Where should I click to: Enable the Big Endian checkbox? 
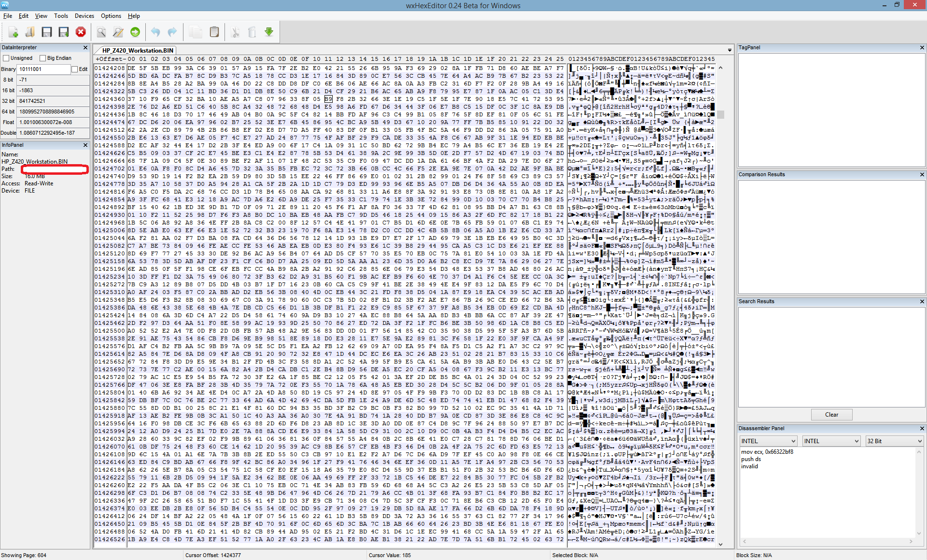[x=42, y=58]
